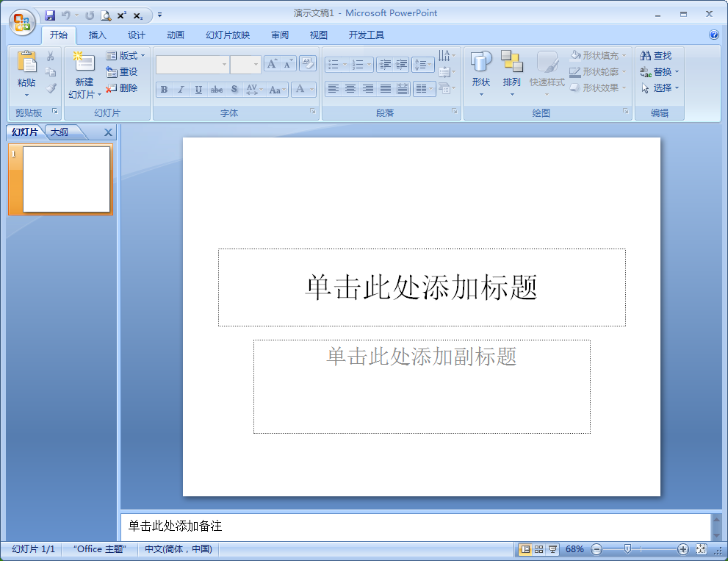The image size is (728, 561).
Task: Center the text alignment
Action: 350,88
